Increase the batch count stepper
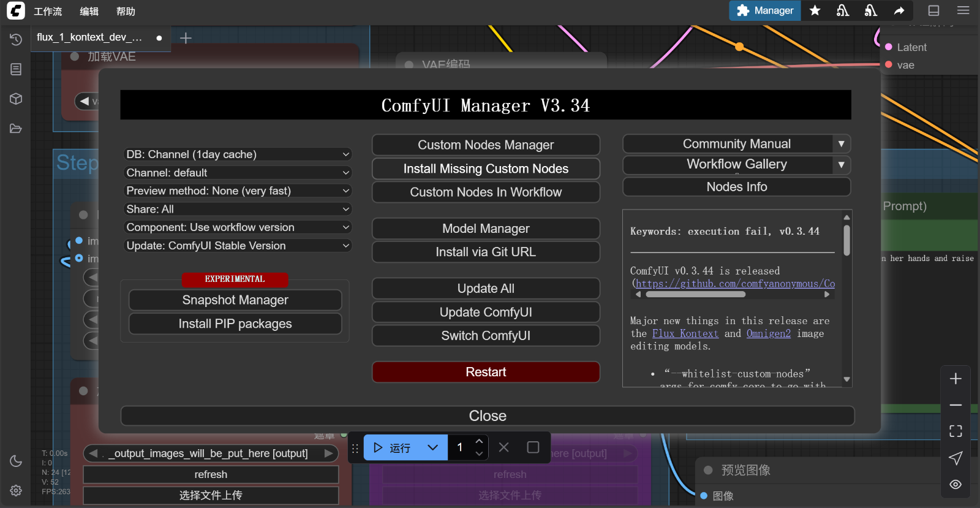The width and height of the screenshot is (980, 508). tap(479, 442)
